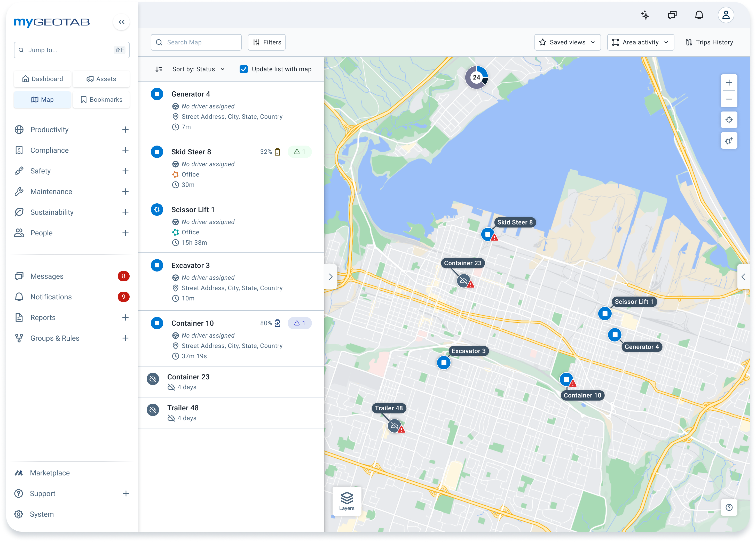Expand the Support menu
Image resolution: width=756 pixels, height=542 pixels.
click(126, 494)
